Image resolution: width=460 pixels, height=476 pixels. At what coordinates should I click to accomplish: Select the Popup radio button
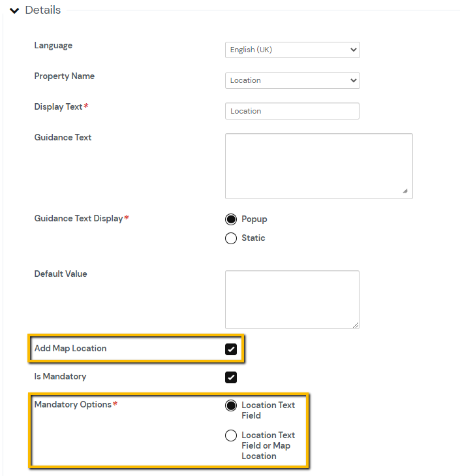pyautogui.click(x=231, y=219)
